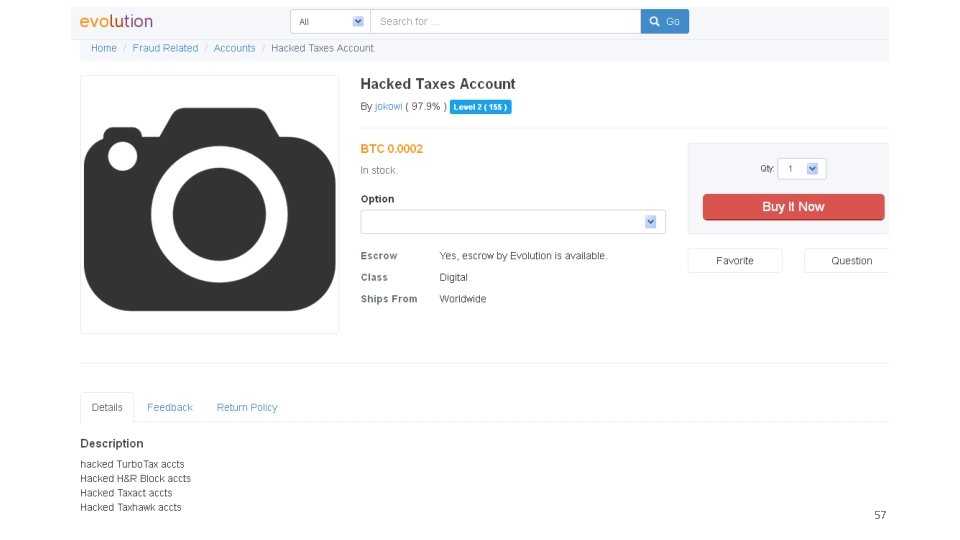Go to the Home breadcrumb link
Viewport: 960px width, 540px height.
coord(103,48)
